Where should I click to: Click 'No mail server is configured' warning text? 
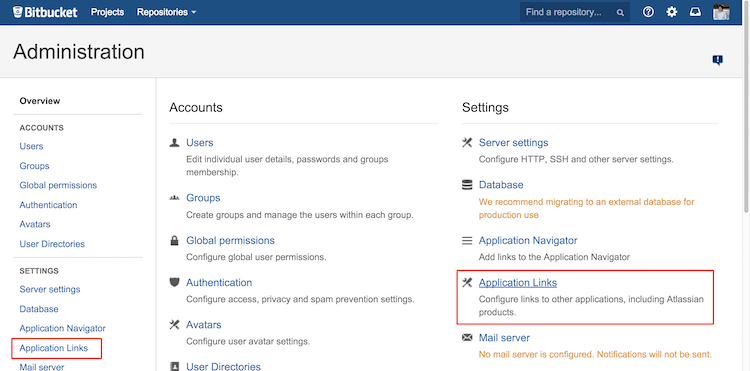pyautogui.click(x=595, y=355)
